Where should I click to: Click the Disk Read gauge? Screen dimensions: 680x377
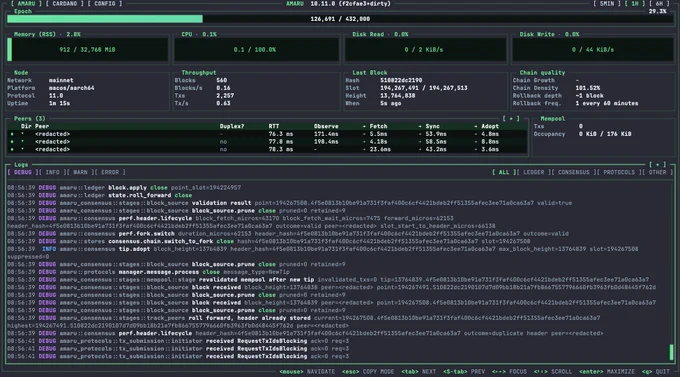pyautogui.click(x=425, y=49)
